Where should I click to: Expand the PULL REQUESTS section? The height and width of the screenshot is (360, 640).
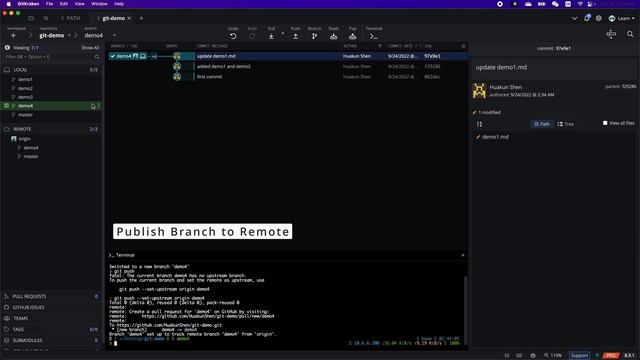click(51, 296)
